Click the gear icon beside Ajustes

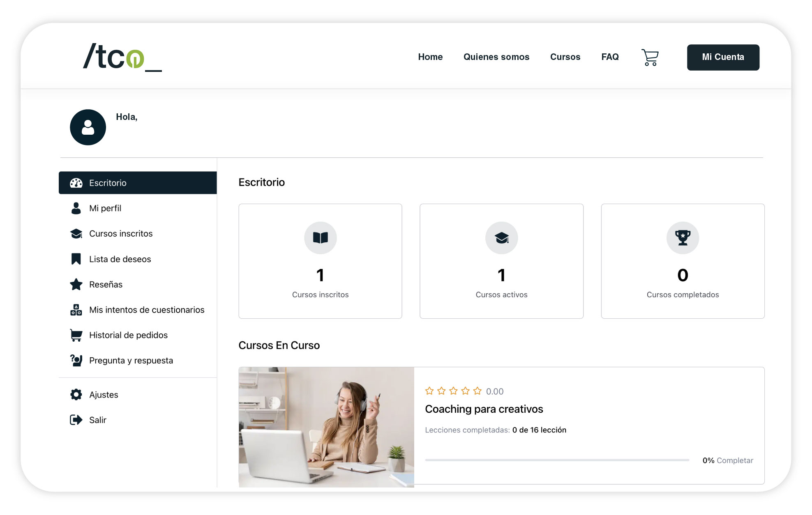76,395
